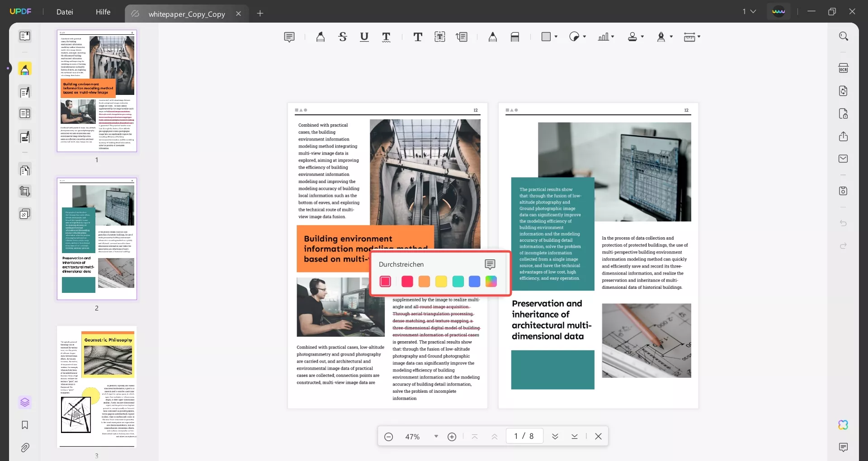The width and height of the screenshot is (868, 461).
Task: Open the zoom level dropdown
Action: pos(436,436)
